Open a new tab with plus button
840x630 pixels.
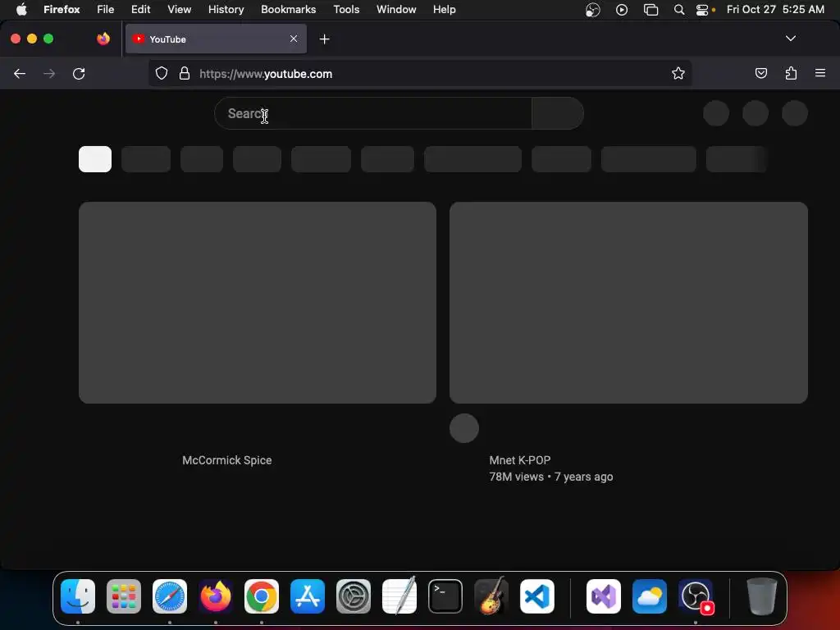pos(324,39)
